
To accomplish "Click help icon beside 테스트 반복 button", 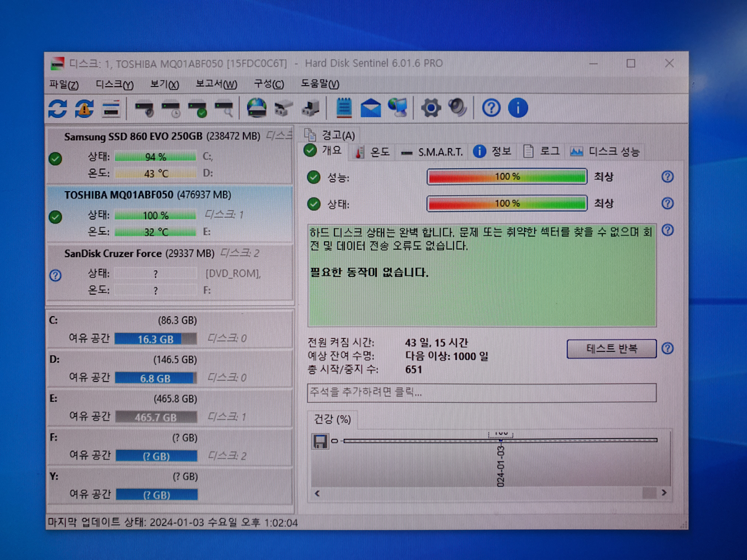I will (667, 348).
